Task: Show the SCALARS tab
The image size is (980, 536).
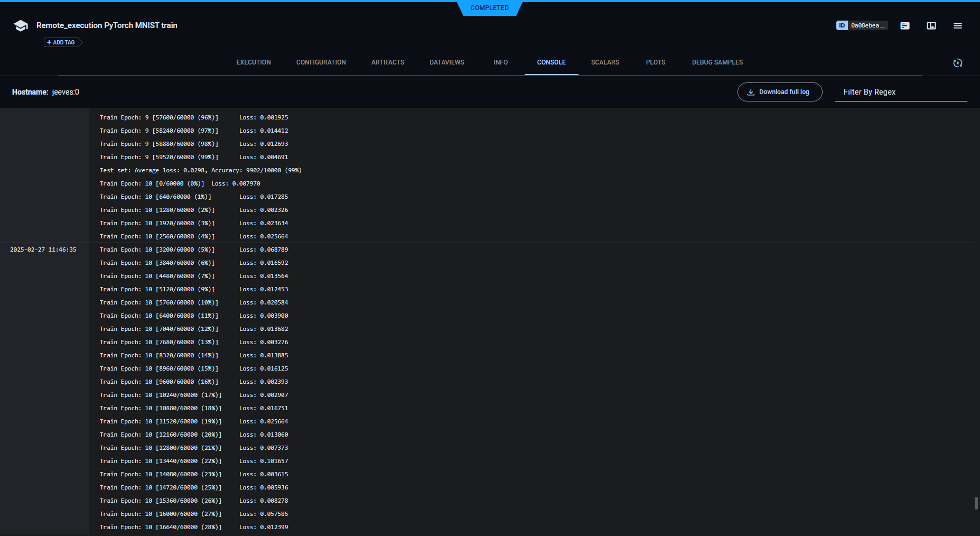Action: [x=605, y=62]
